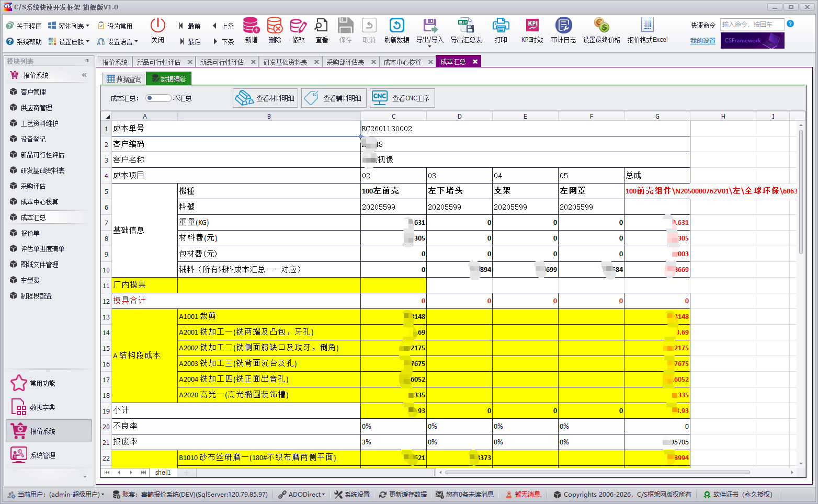Pin the 模块列表 panel
818x504 pixels.
pos(87,61)
